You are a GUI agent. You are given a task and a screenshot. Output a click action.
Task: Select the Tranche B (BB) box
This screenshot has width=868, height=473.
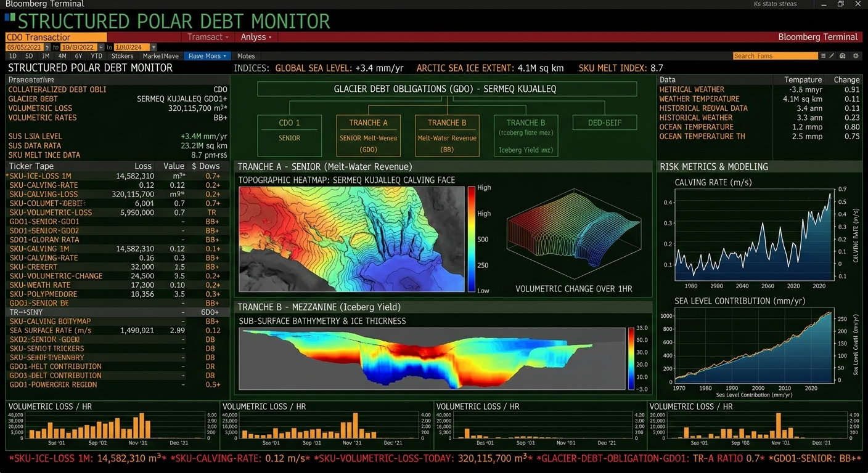447,135
